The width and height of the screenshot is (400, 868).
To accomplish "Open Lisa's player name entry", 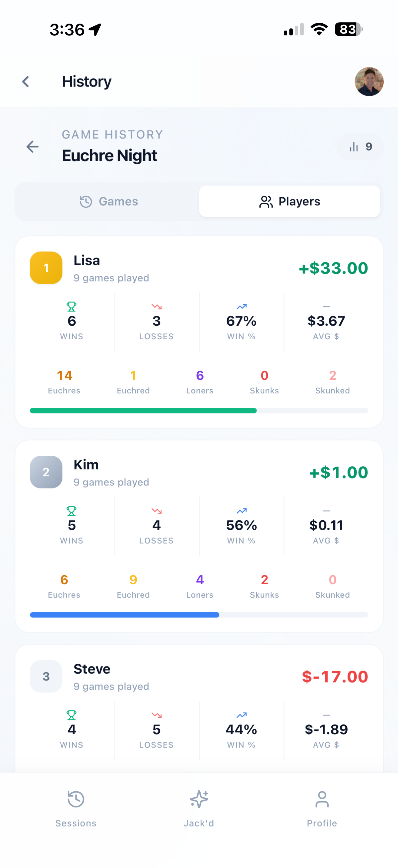I will (x=87, y=261).
